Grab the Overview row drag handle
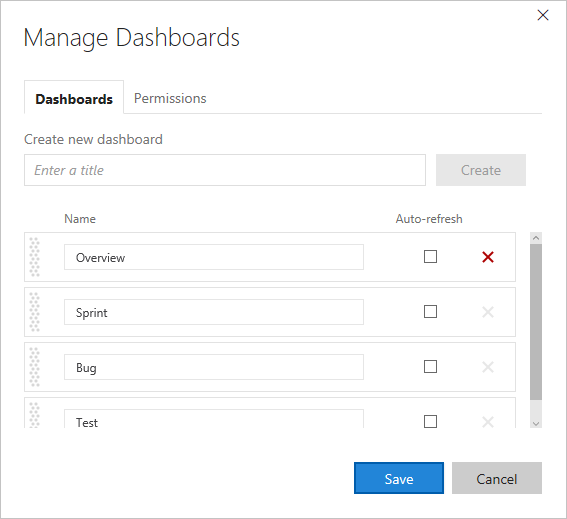This screenshot has width=567, height=519. tap(34, 257)
